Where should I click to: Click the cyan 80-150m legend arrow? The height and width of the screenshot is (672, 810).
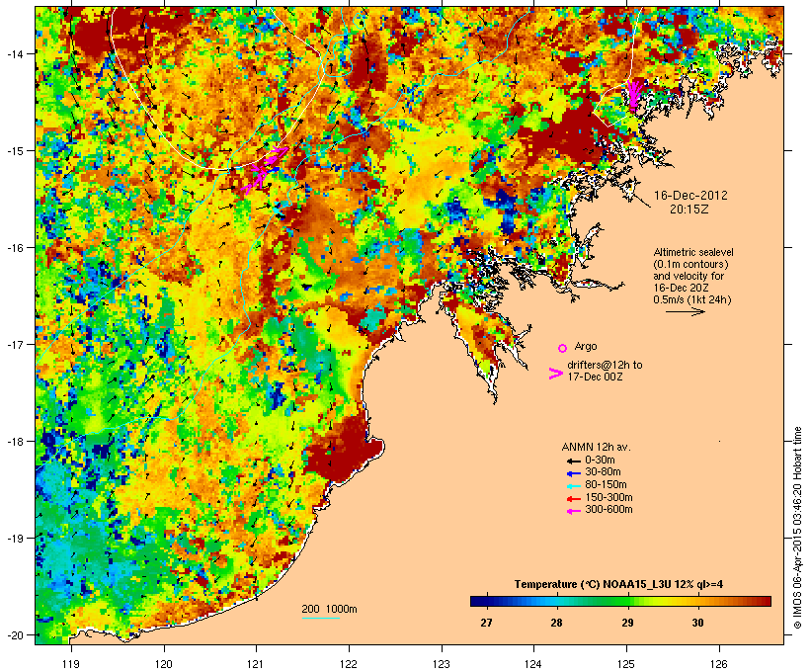click(x=573, y=486)
